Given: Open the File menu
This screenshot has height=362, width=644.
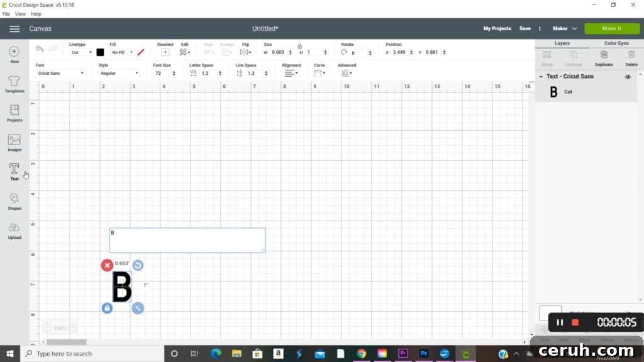Looking at the screenshot, I should pos(6,14).
